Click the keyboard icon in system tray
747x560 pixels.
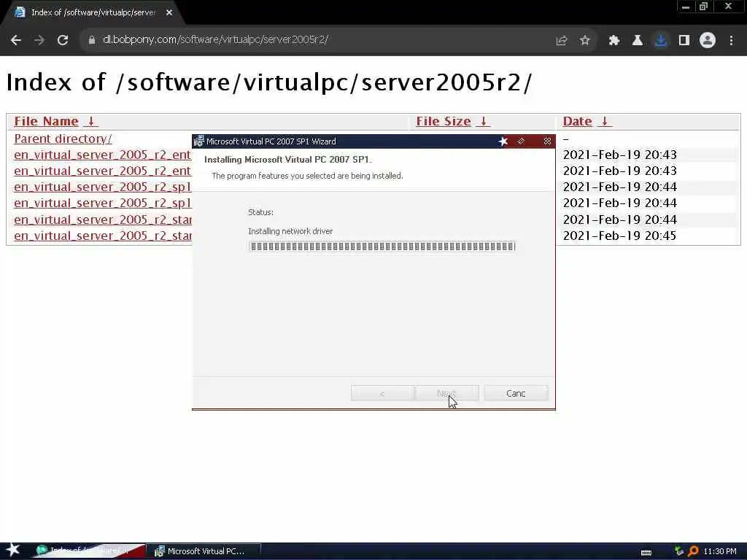(646, 553)
